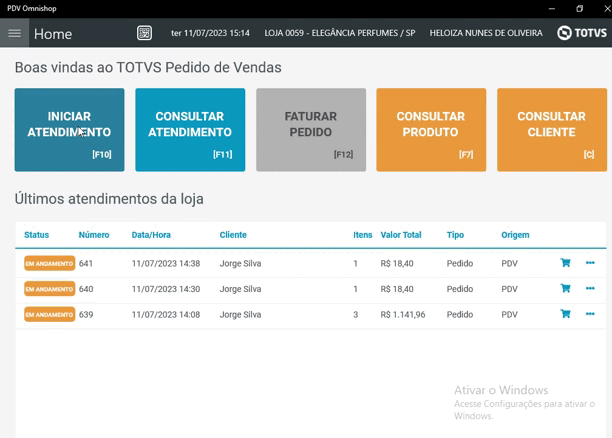The image size is (612, 438).
Task: Click date 11/07/2023 14:30
Action: click(x=166, y=289)
